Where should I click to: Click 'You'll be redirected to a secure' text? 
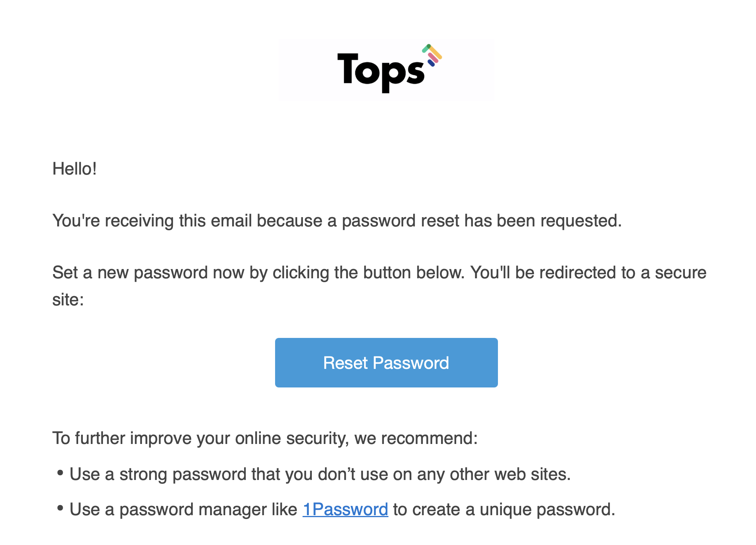588,273
